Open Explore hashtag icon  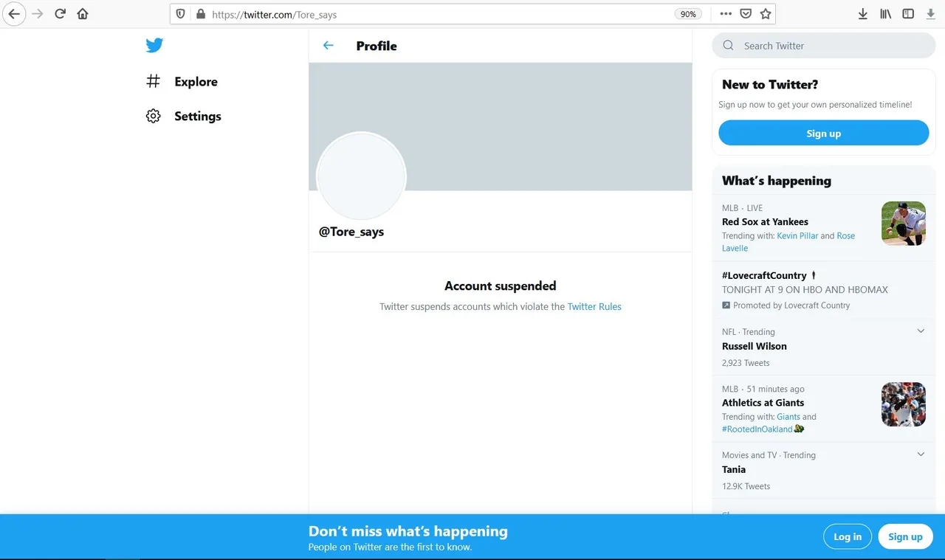(153, 81)
